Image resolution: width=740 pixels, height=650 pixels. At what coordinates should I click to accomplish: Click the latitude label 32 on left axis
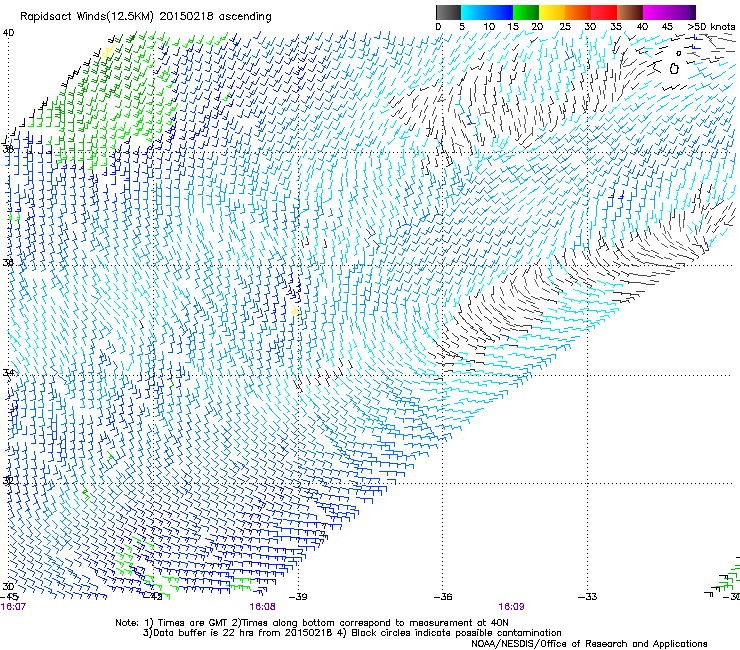[x=8, y=481]
